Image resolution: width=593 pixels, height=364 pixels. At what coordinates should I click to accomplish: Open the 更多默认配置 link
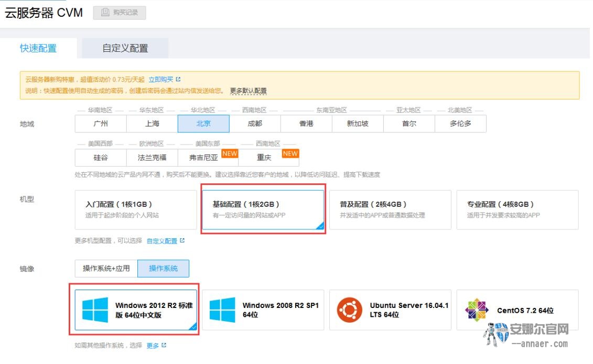248,91
